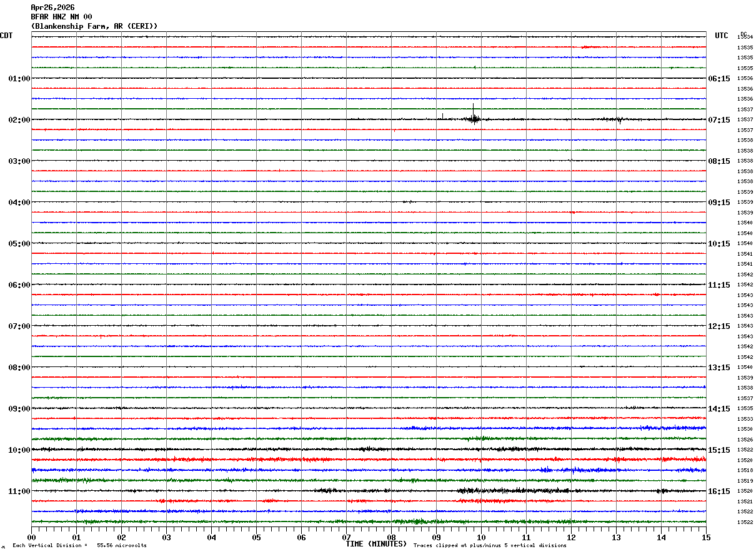
Task: Click the 10:15 UTC row label
Action: pyautogui.click(x=719, y=244)
